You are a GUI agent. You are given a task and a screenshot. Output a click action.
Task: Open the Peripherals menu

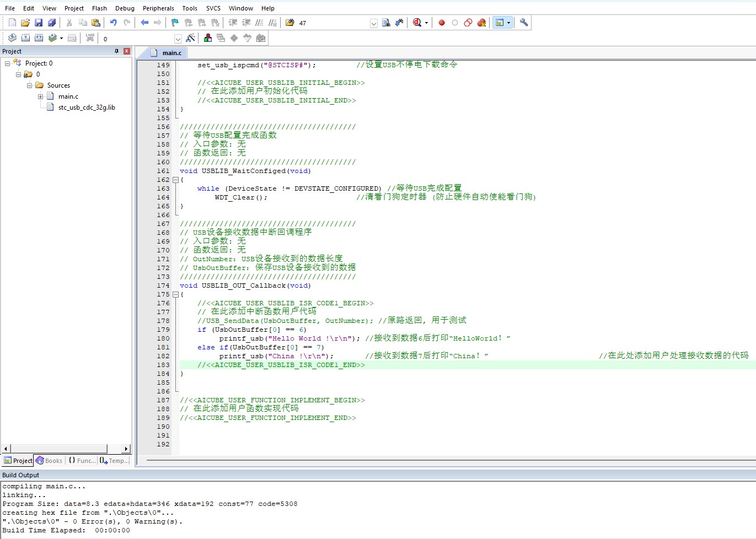click(x=158, y=8)
